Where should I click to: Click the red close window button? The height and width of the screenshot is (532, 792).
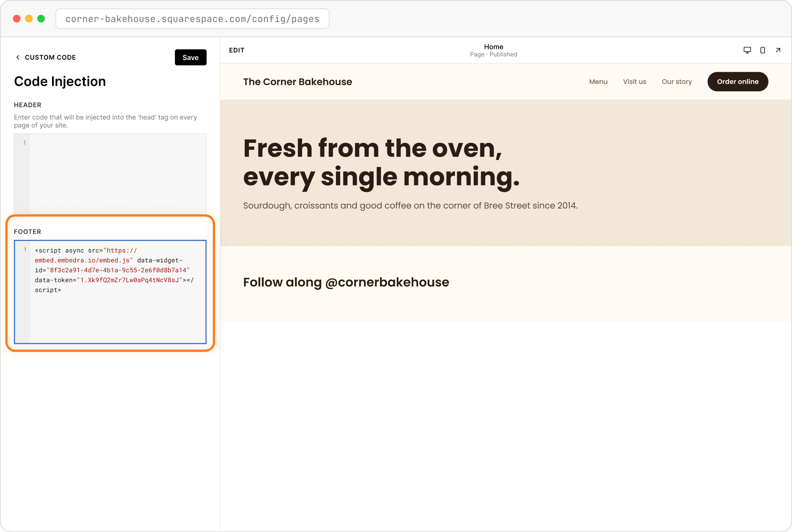point(17,19)
